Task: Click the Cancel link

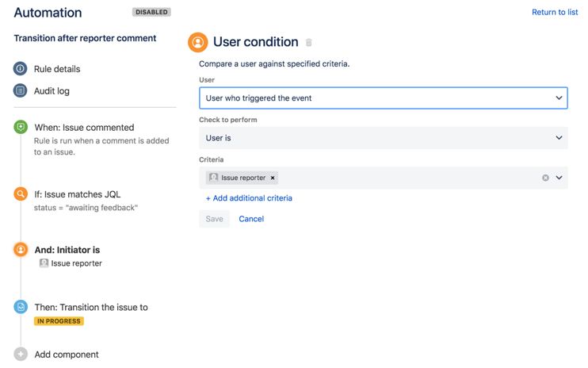Action: (251, 219)
